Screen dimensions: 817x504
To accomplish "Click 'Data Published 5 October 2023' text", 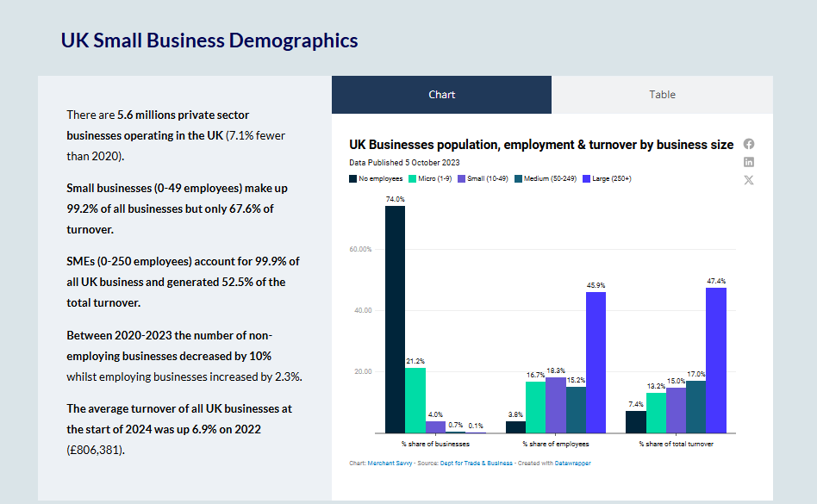I will click(x=404, y=163).
